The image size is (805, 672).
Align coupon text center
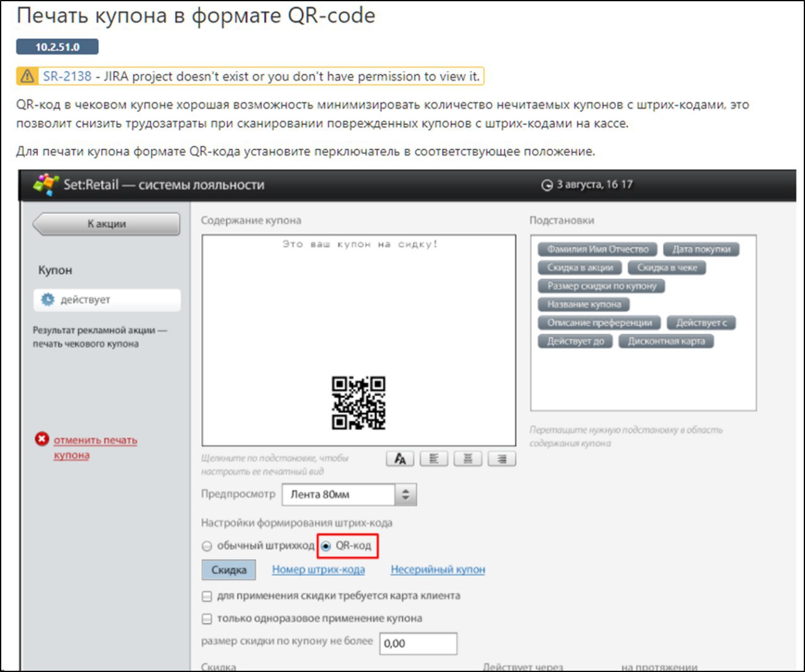pyautogui.click(x=468, y=459)
